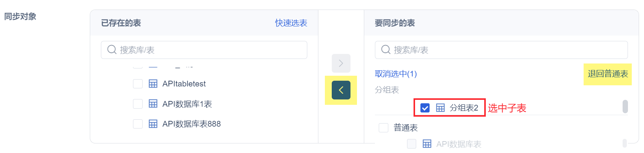Click the left search magnifier icon

click(112, 50)
